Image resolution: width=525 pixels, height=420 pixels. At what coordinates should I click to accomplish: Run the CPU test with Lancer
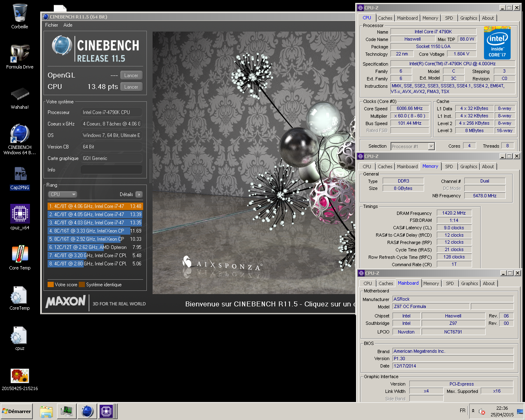[x=131, y=87]
